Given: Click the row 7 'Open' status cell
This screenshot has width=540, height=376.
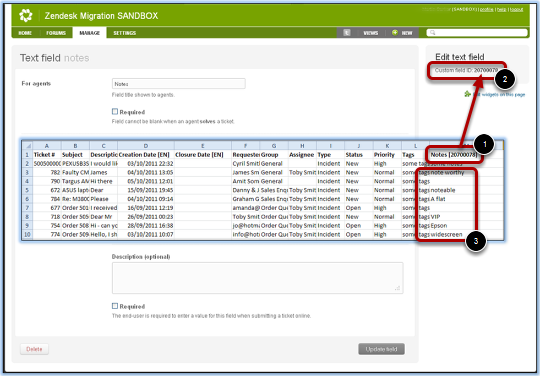Looking at the screenshot, I should point(359,208).
